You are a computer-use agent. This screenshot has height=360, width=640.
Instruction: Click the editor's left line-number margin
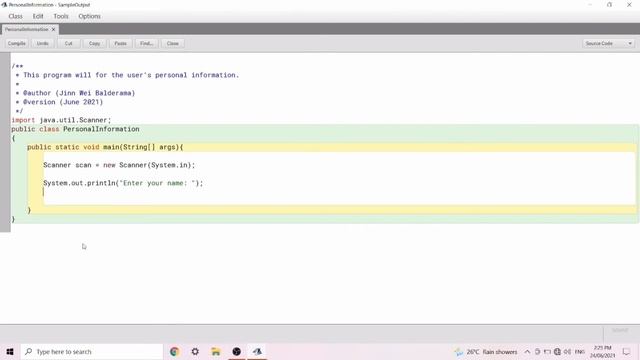coord(5,142)
